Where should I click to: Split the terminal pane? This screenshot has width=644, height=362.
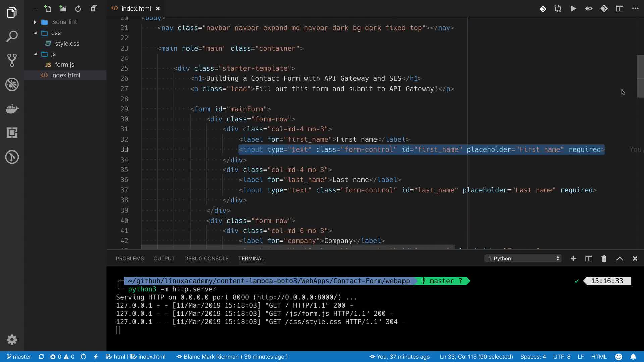(x=589, y=259)
